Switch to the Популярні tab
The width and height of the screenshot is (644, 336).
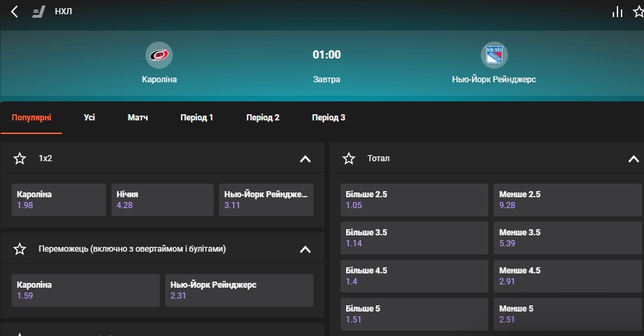click(31, 118)
